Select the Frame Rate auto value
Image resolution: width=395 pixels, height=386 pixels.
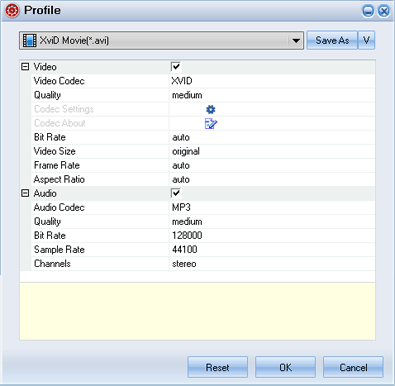(x=181, y=165)
